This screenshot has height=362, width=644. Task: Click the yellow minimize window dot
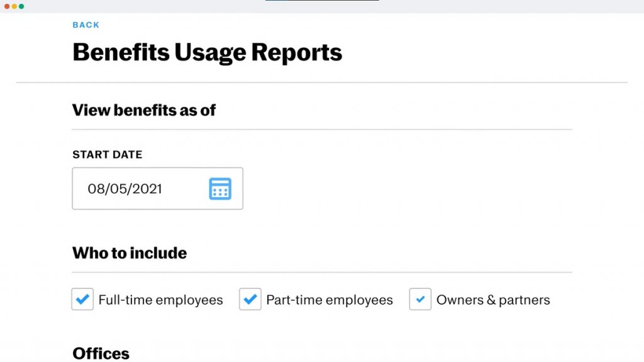click(x=14, y=6)
